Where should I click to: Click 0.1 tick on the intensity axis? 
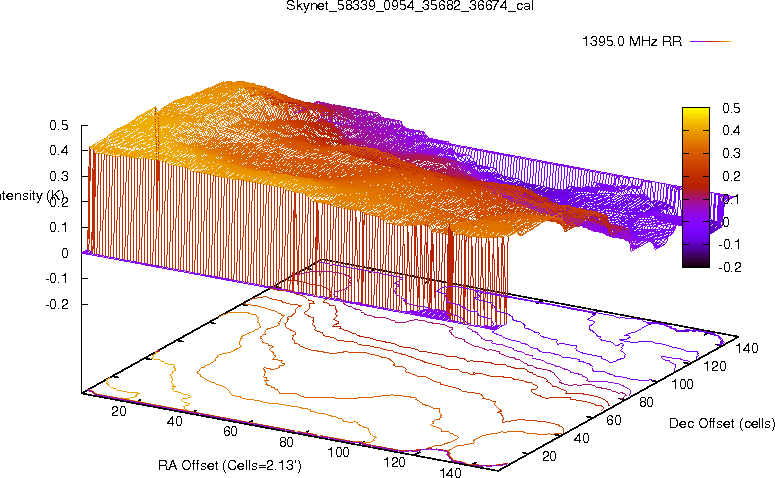pyautogui.click(x=59, y=227)
